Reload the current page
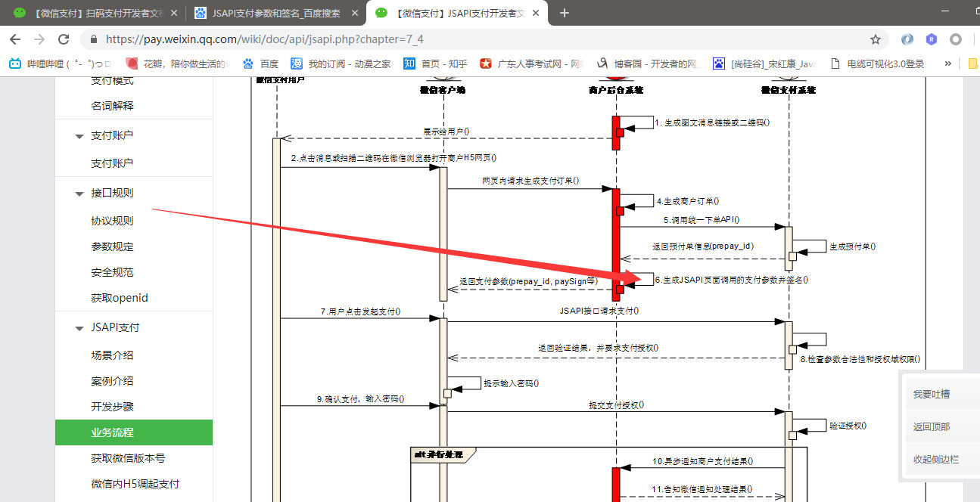980x502 pixels. click(x=64, y=39)
